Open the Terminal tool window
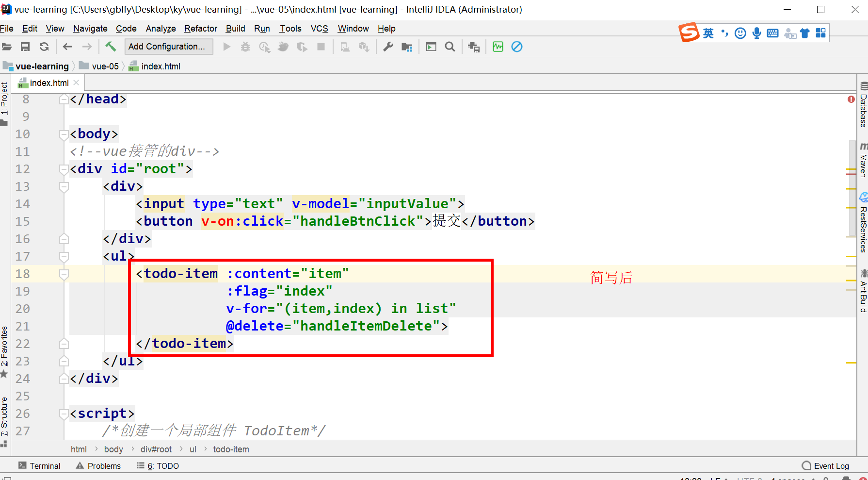This screenshot has height=480, width=868. tap(40, 466)
